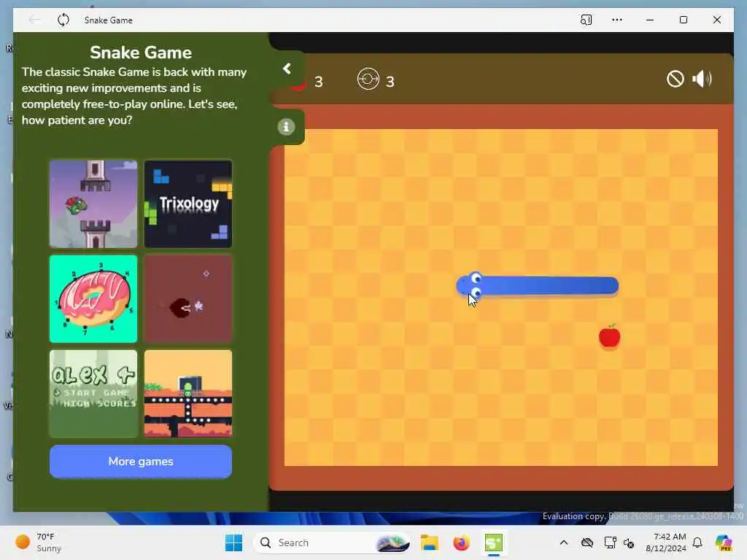This screenshot has width=747, height=560.
Task: Open the castle flappy game thumbnail
Action: coord(93,204)
